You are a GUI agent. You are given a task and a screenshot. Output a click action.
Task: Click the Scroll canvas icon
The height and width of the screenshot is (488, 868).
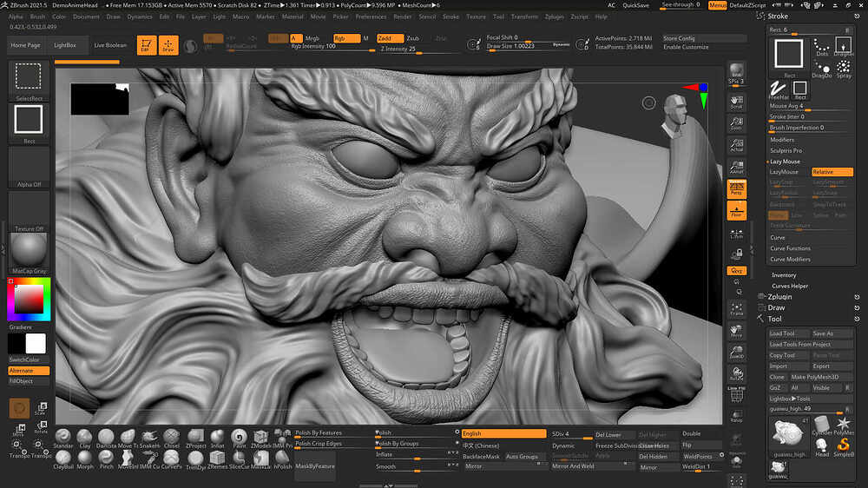pyautogui.click(x=736, y=102)
